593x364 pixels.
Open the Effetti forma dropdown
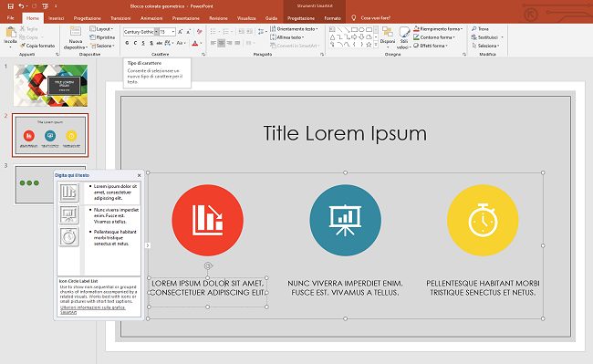click(431, 46)
